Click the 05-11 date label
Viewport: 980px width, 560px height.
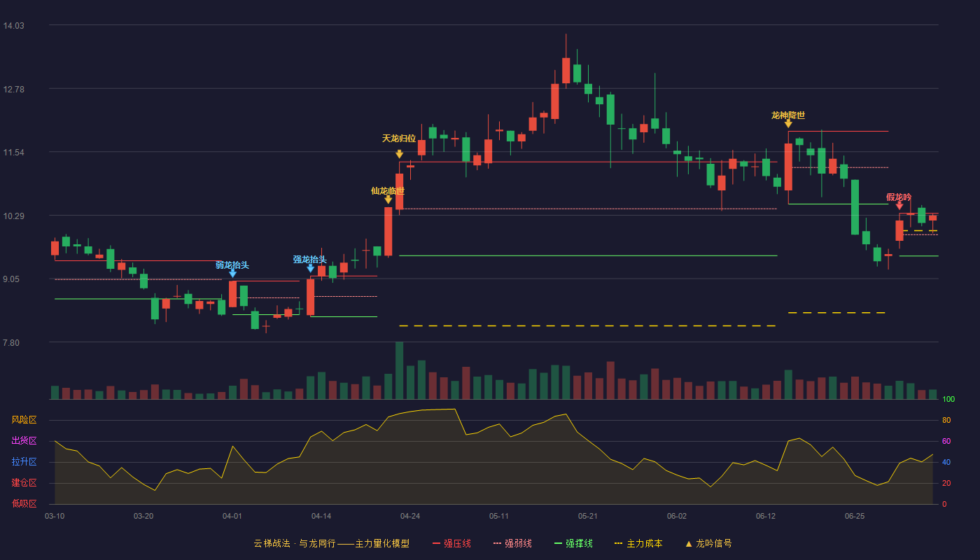coord(499,516)
